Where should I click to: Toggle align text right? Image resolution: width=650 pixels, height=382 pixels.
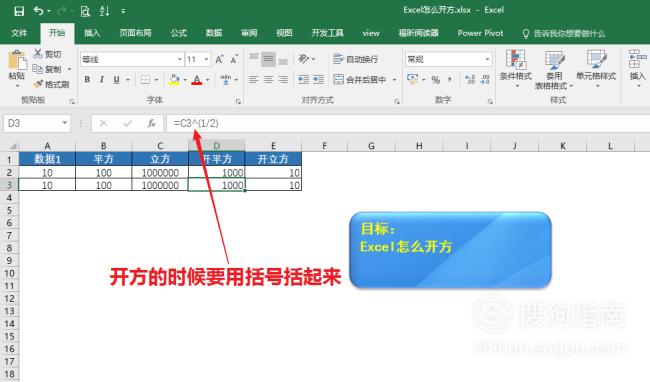pyautogui.click(x=283, y=80)
